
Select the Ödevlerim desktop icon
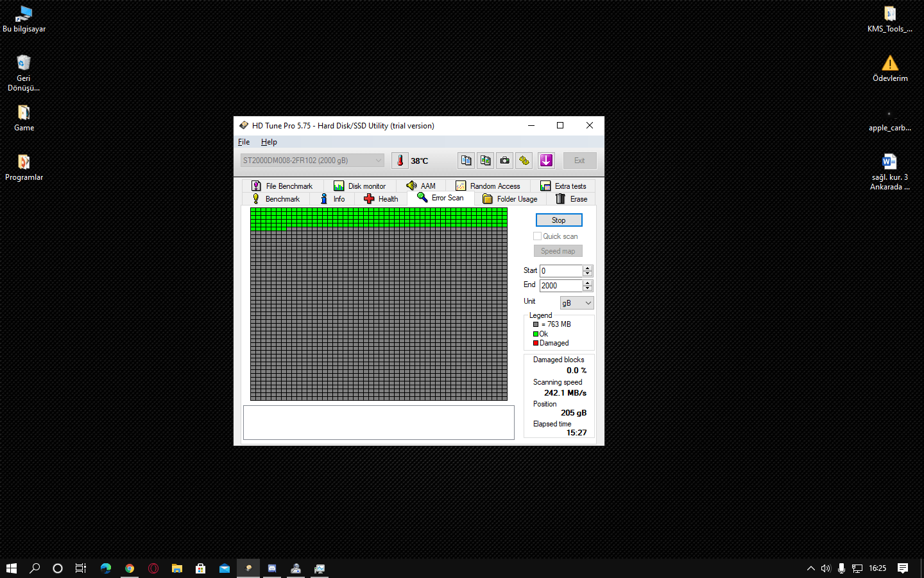point(890,69)
